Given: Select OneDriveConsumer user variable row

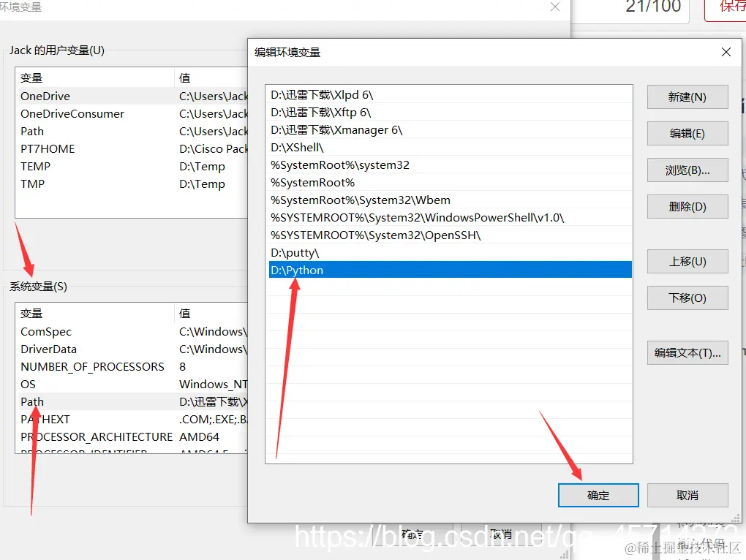Looking at the screenshot, I should pos(133,113).
